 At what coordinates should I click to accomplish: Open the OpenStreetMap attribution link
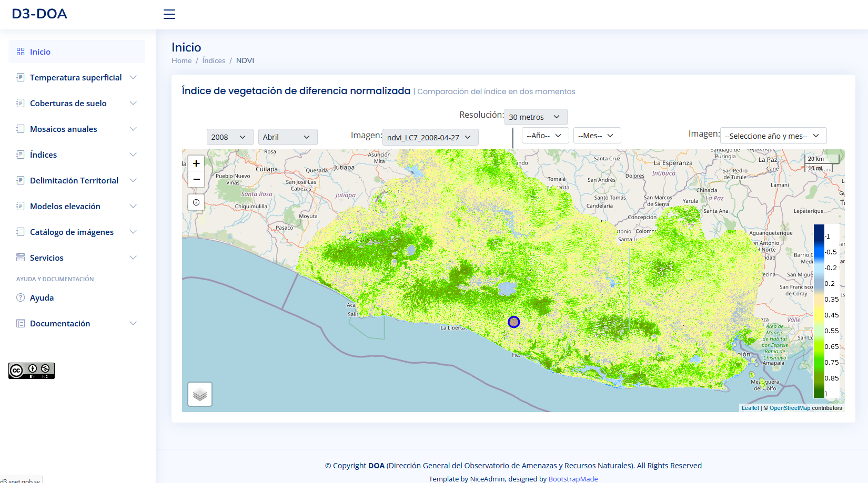click(790, 408)
